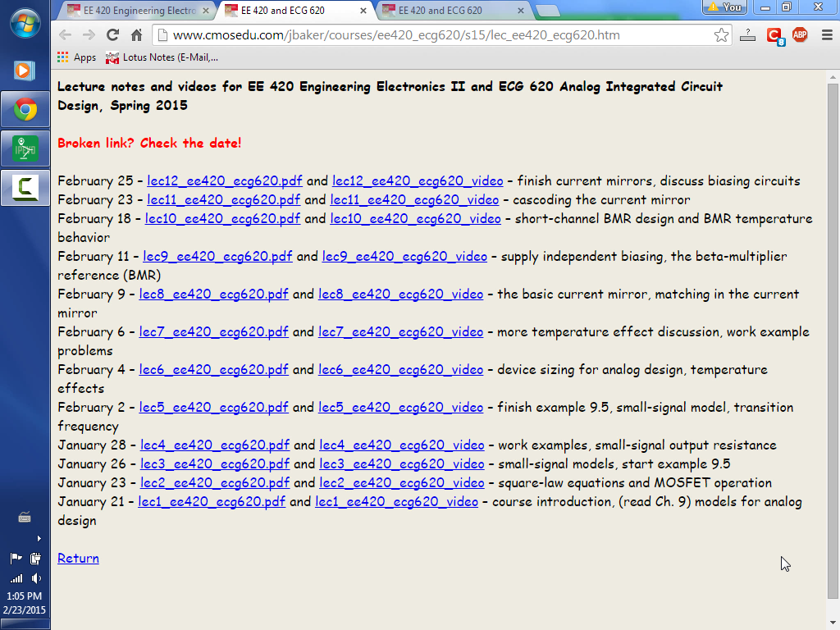Screen dimensions: 840x630
Task: Open lec8_ee420_ecg620_video link
Action: pos(400,294)
